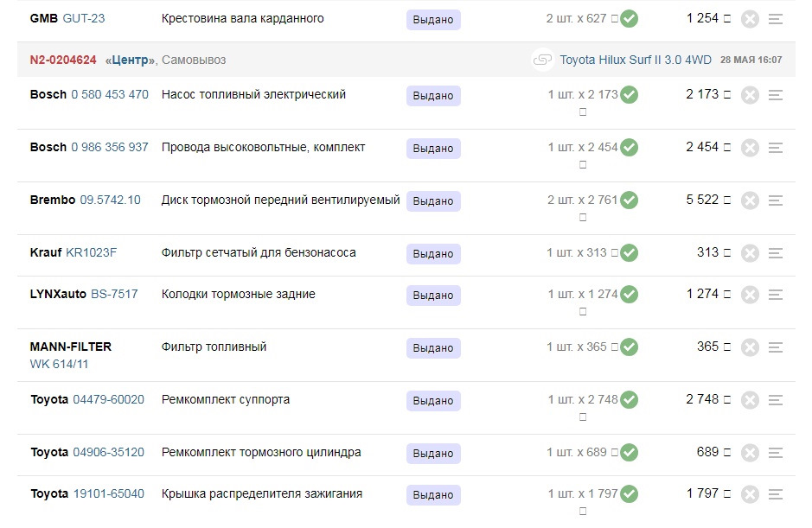Click the Выдано status badge for GMB GUT-23
812x528 pixels.
coord(433,20)
